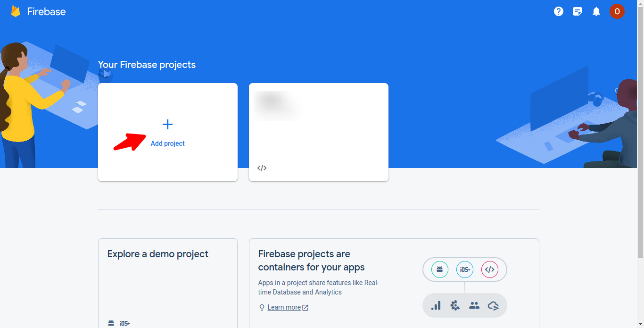Click the Firebase flame logo

tap(16, 11)
